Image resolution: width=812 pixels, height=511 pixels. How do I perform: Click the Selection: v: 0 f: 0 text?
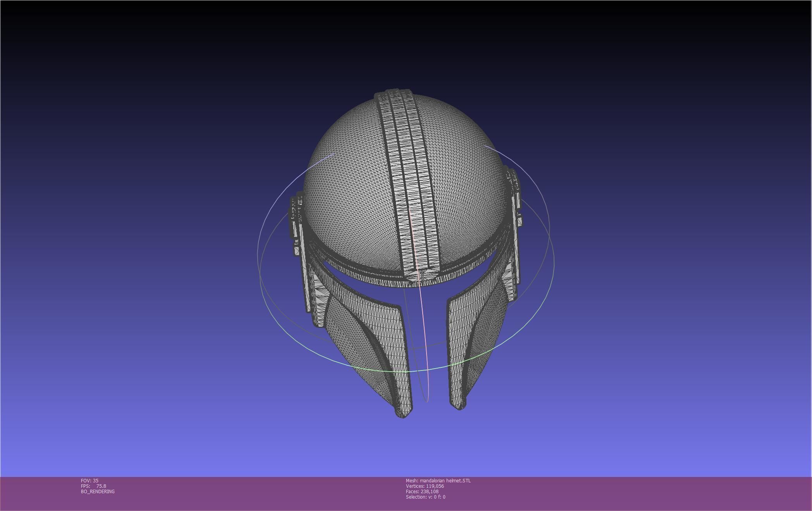425,497
